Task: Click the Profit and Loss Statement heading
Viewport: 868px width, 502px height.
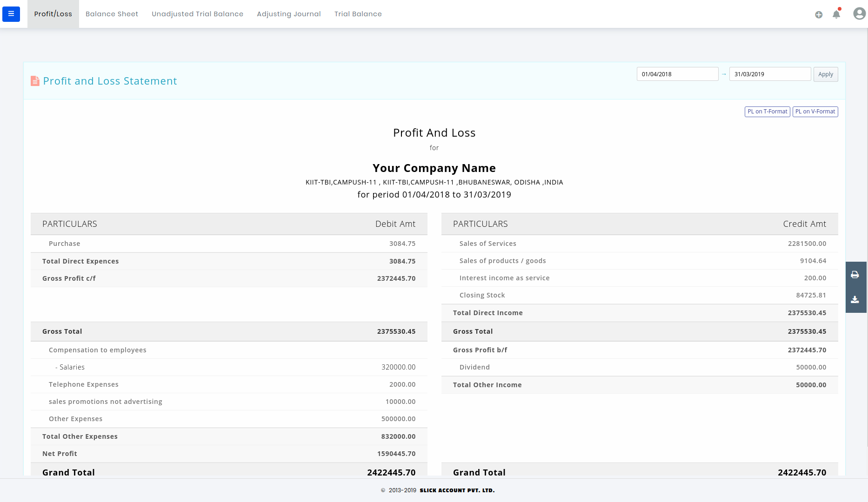Action: pyautogui.click(x=110, y=81)
